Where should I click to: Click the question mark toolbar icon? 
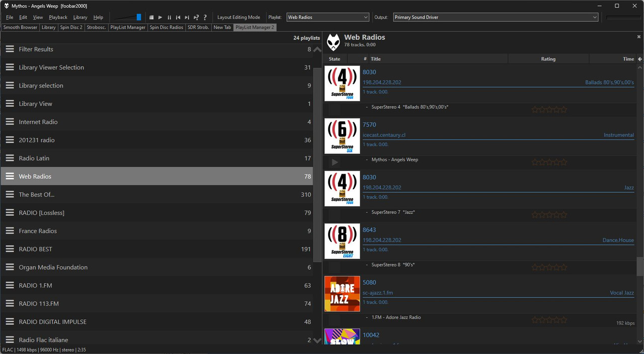coord(205,17)
